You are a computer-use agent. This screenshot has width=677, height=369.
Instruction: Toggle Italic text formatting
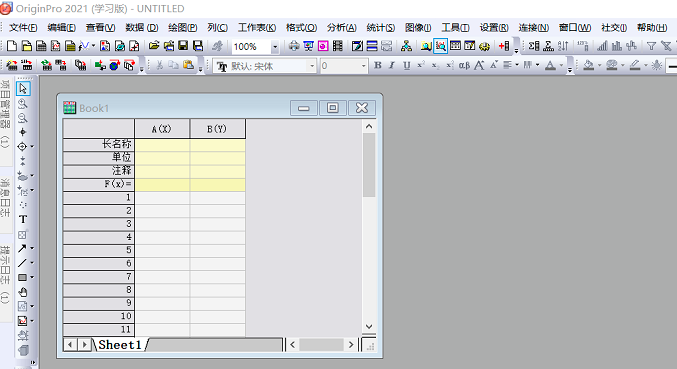392,65
